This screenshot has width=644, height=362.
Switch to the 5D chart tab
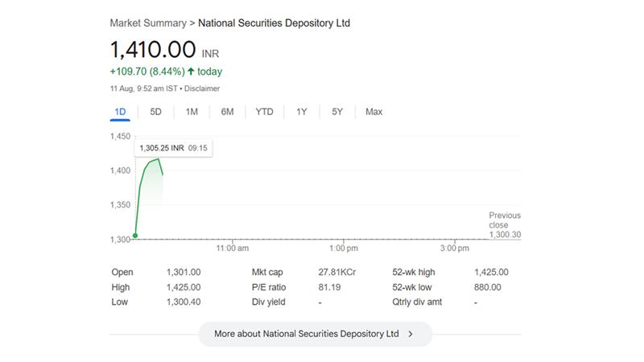155,112
